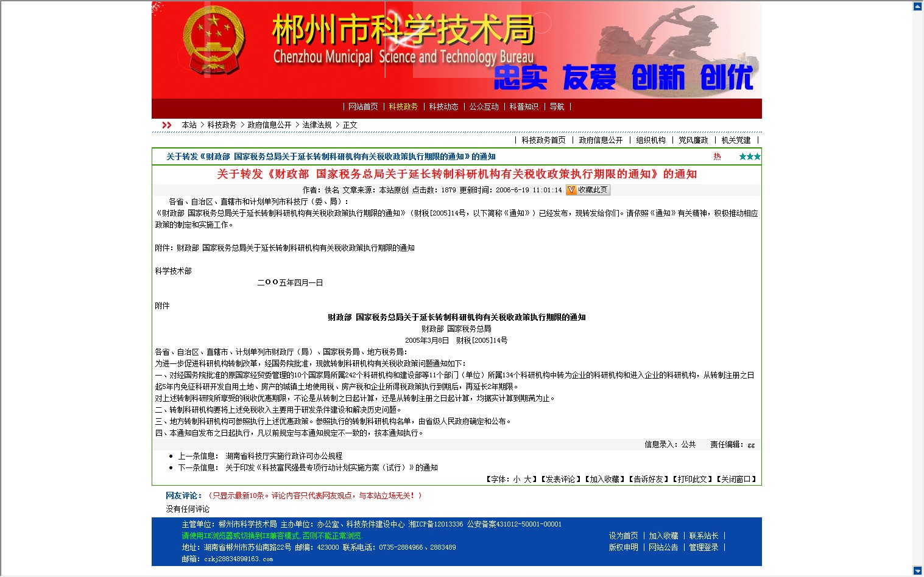
Task: Click 联系站长 in the footer
Action: point(704,536)
